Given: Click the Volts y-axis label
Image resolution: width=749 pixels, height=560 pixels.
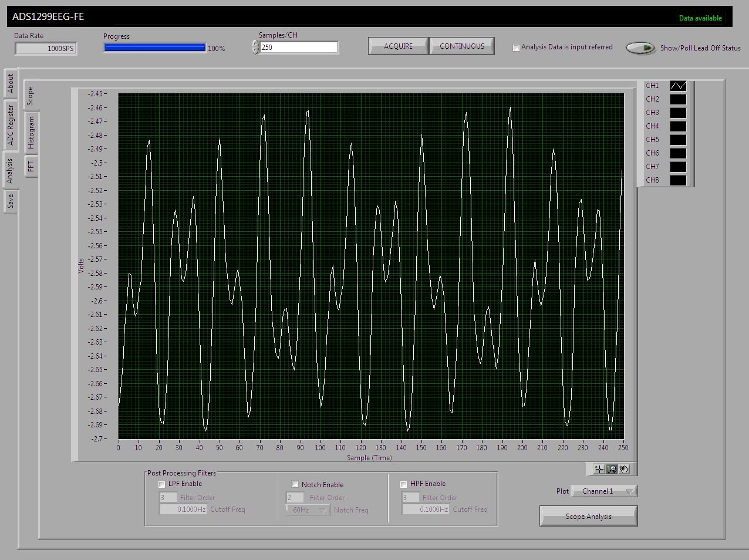Looking at the screenshot, I should [x=81, y=266].
